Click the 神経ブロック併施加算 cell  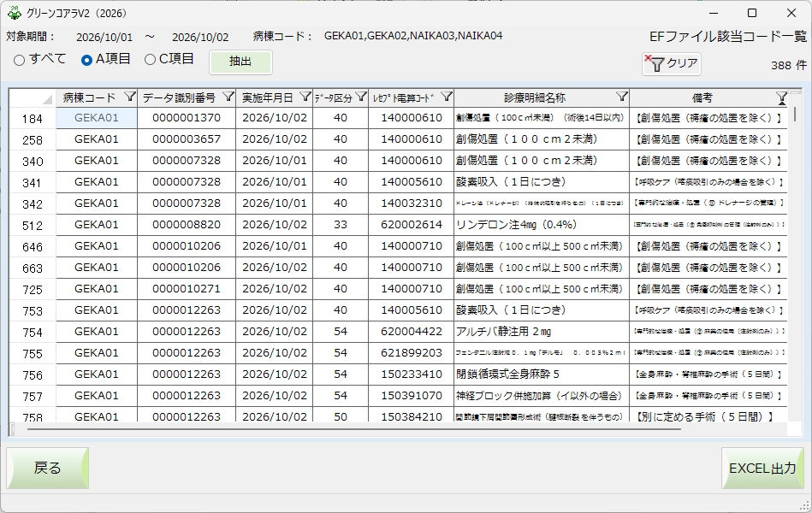coord(542,396)
